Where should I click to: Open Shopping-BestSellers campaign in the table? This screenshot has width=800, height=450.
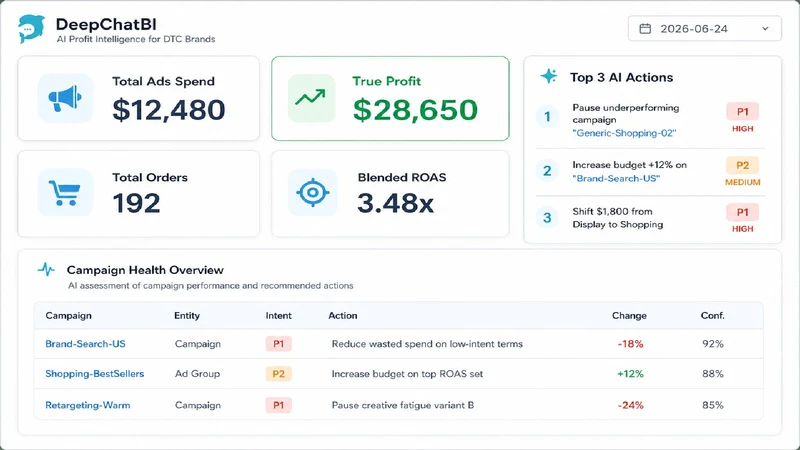coord(95,374)
